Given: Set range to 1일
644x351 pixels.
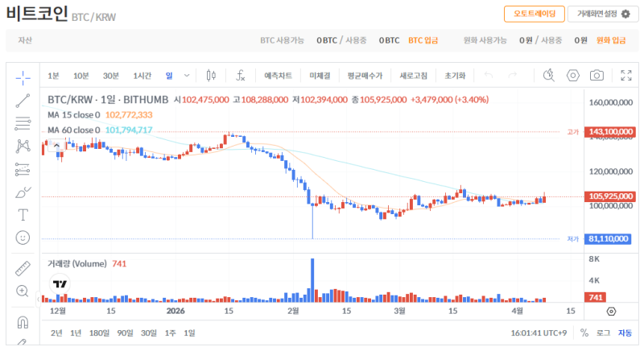Looking at the screenshot, I should click(189, 333).
